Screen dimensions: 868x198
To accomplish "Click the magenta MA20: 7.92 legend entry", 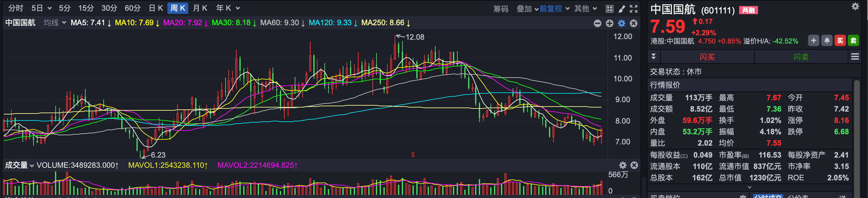I will coord(186,22).
